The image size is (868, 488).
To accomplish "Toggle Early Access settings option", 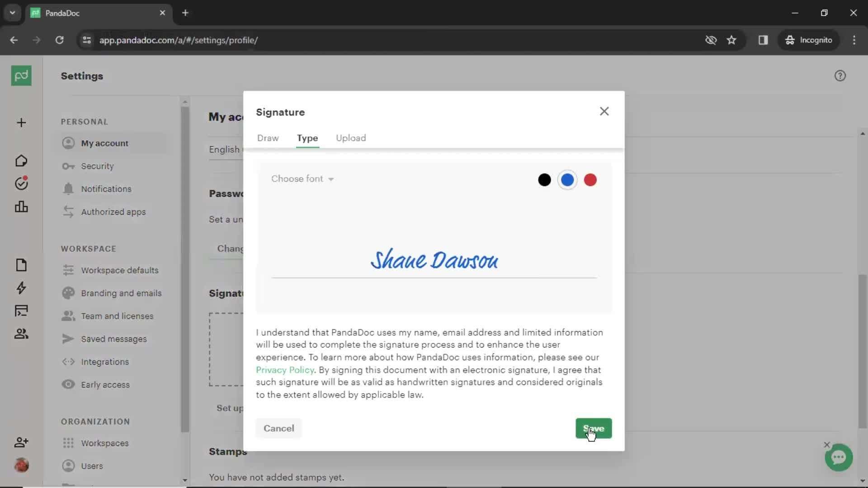I will (105, 385).
